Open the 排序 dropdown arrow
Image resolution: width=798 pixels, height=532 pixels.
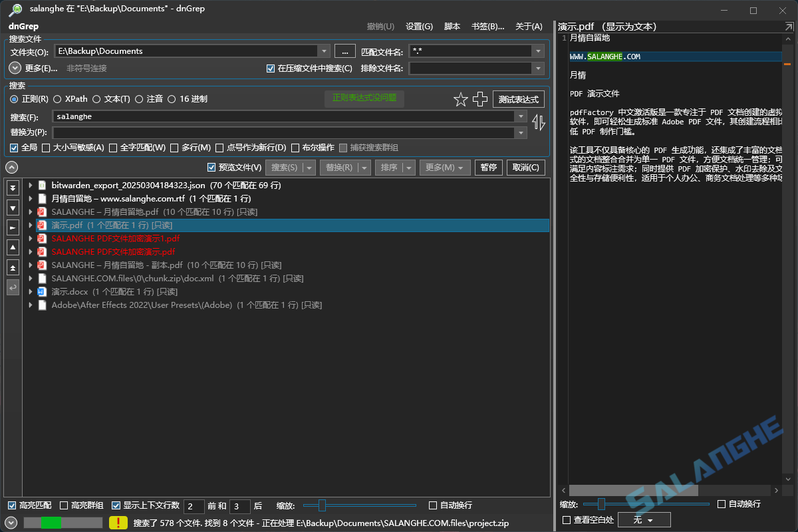pos(409,167)
